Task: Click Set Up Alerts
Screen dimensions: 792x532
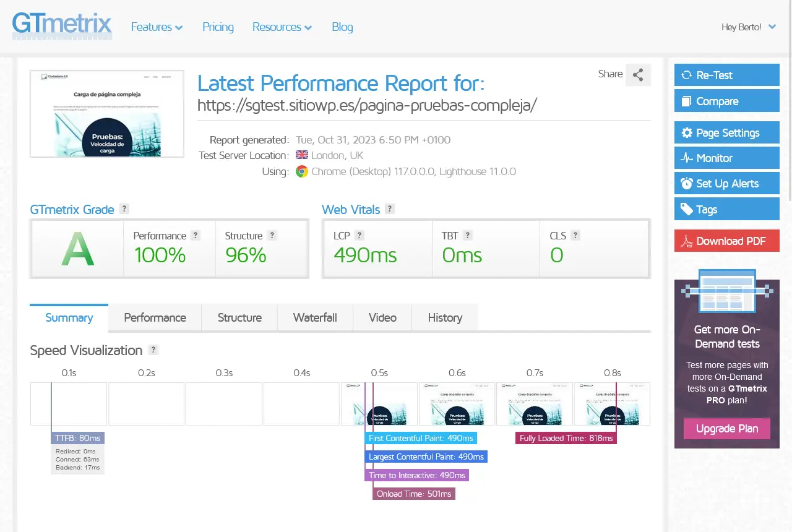Action: pyautogui.click(x=727, y=184)
